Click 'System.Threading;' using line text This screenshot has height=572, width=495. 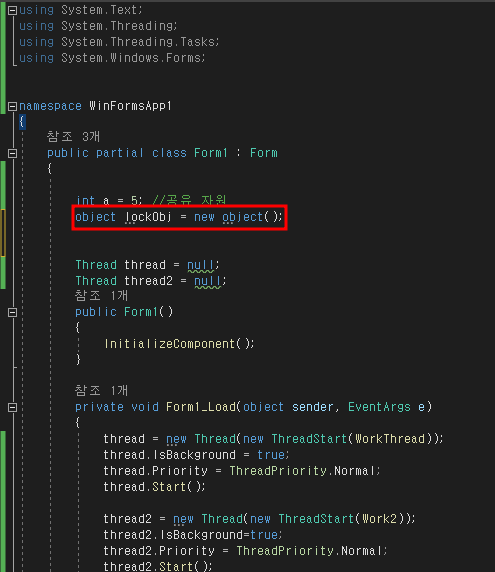coord(119,26)
